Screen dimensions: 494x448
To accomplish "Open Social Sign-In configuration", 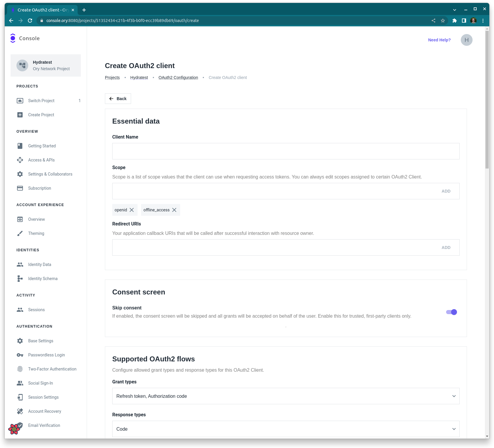I will tap(40, 383).
